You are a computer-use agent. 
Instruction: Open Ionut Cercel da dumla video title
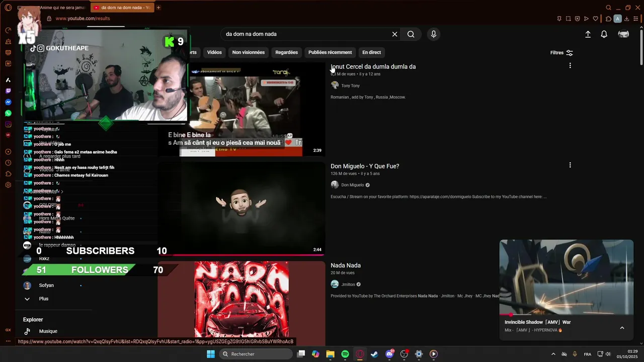(373, 66)
